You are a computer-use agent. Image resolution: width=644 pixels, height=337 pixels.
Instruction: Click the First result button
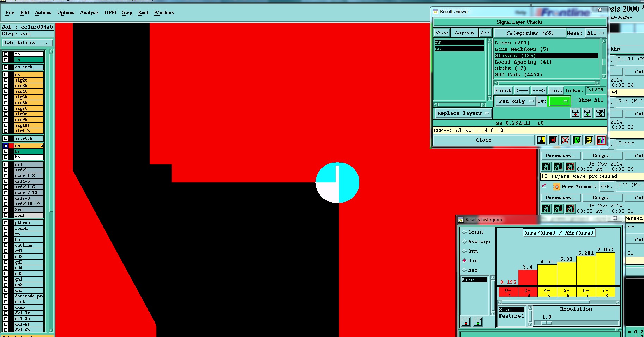pos(503,91)
